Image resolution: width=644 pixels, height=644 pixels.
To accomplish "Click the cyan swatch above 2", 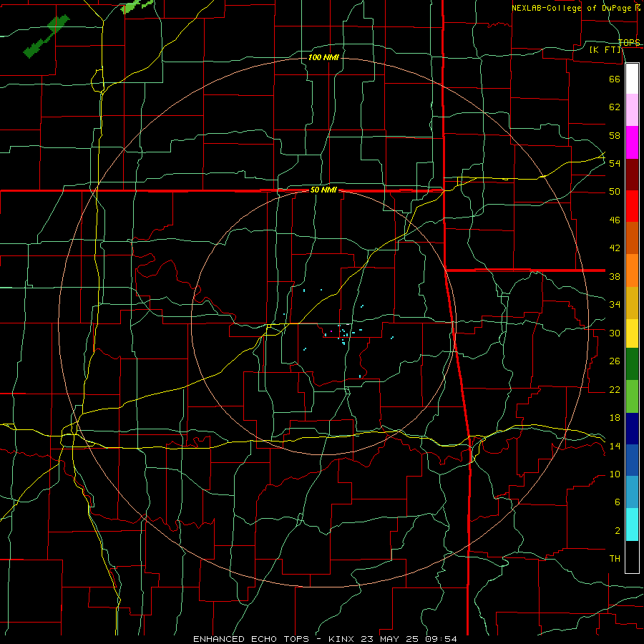I will [632, 525].
